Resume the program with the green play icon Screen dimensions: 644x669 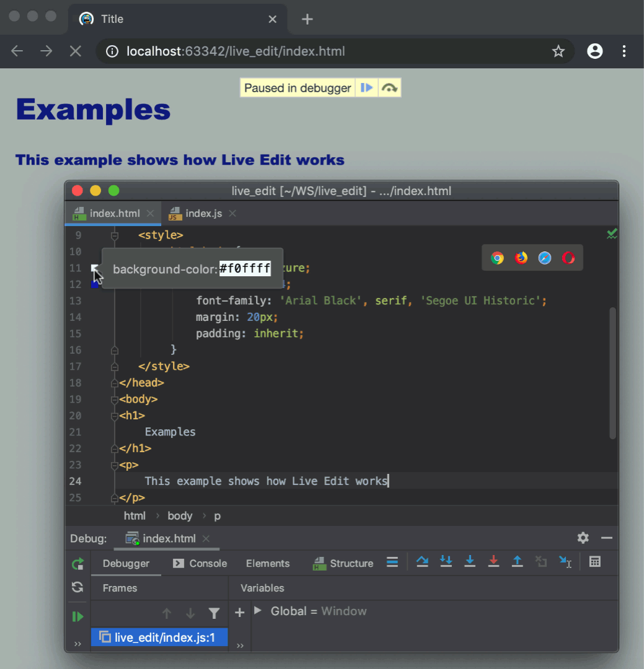pos(77,616)
